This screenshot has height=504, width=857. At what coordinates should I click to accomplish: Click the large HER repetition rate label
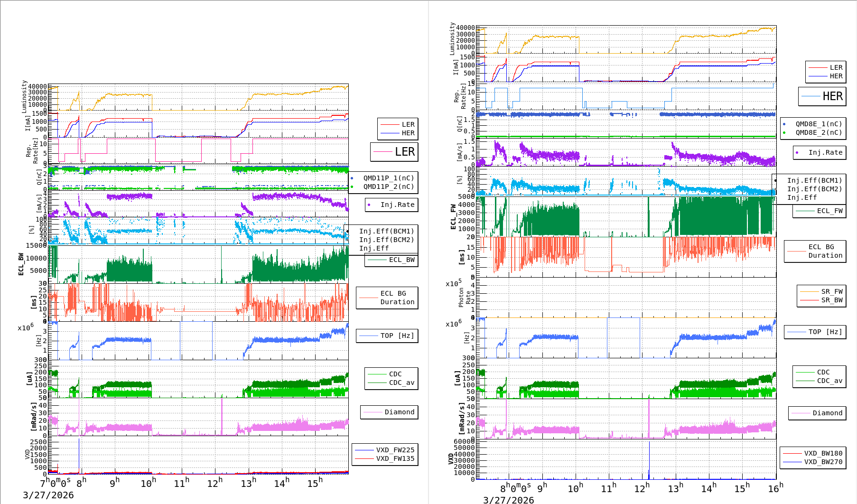(832, 96)
